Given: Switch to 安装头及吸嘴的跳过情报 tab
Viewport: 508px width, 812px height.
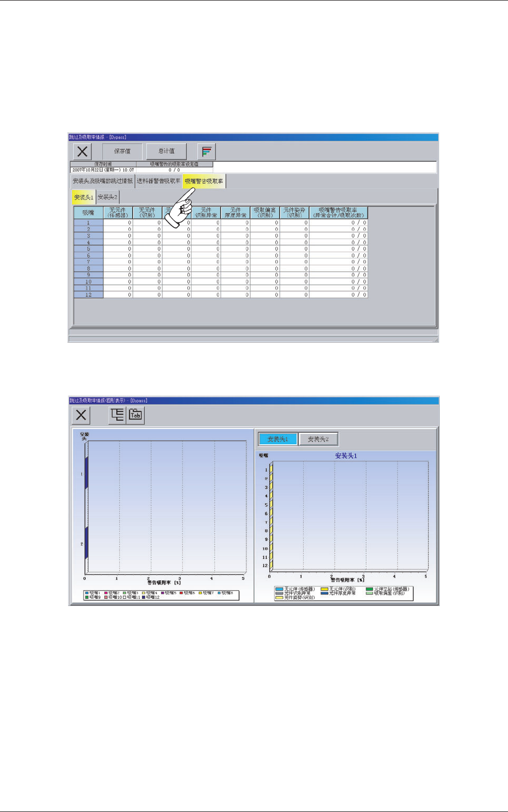Looking at the screenshot, I should tap(103, 181).
